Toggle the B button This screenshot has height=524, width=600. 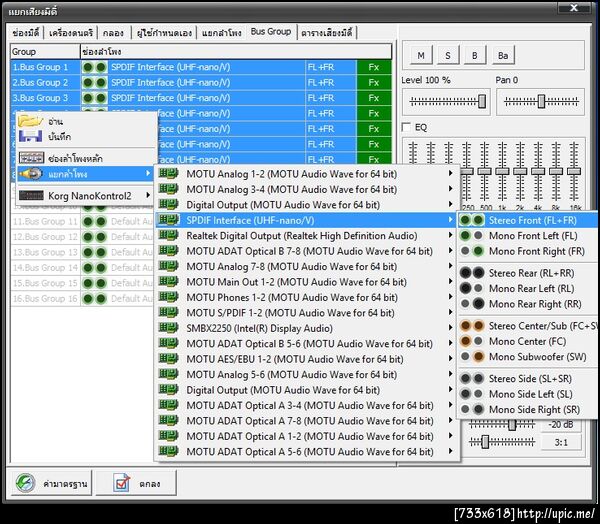coord(474,56)
